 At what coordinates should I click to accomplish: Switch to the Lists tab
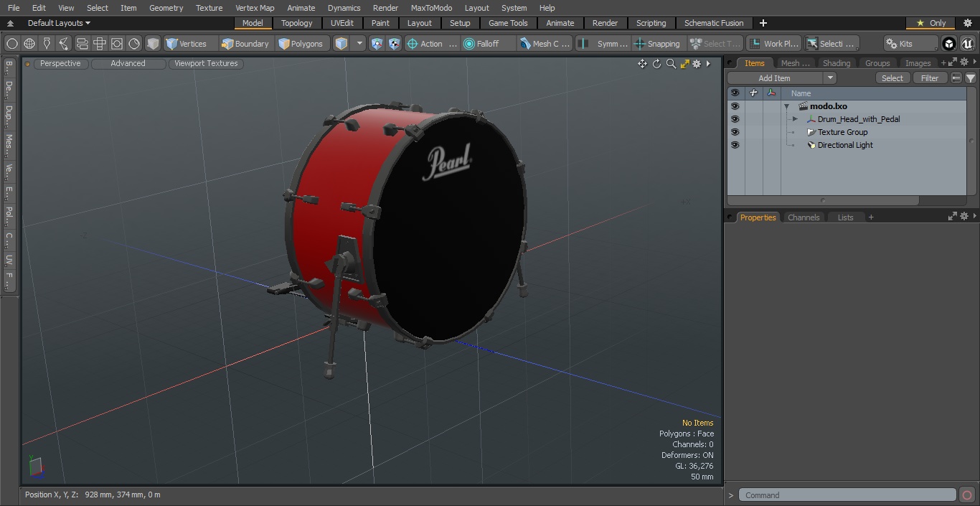[845, 217]
